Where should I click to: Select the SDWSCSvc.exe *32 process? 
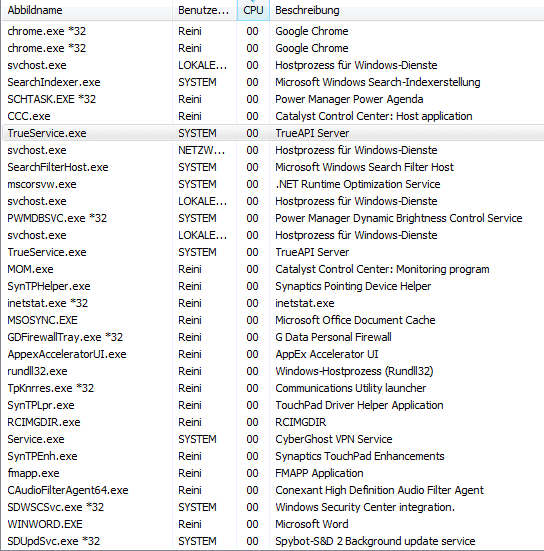(x=56, y=507)
